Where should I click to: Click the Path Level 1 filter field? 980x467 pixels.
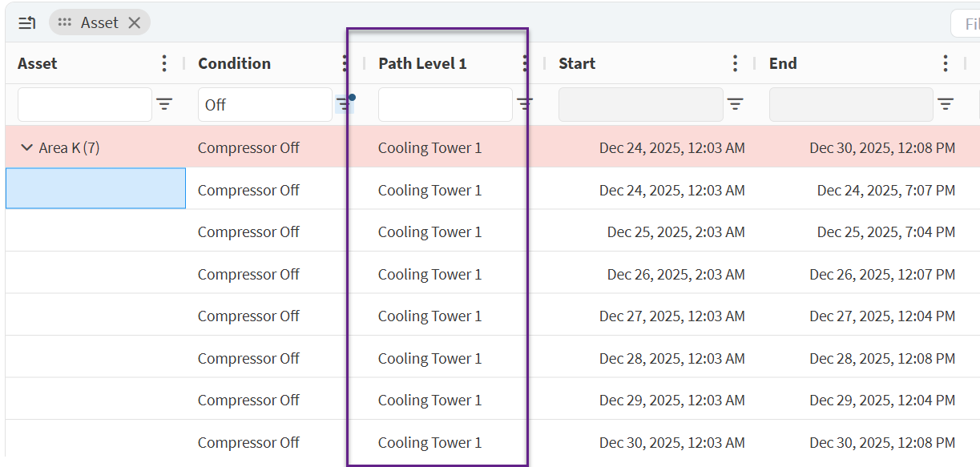pyautogui.click(x=445, y=105)
